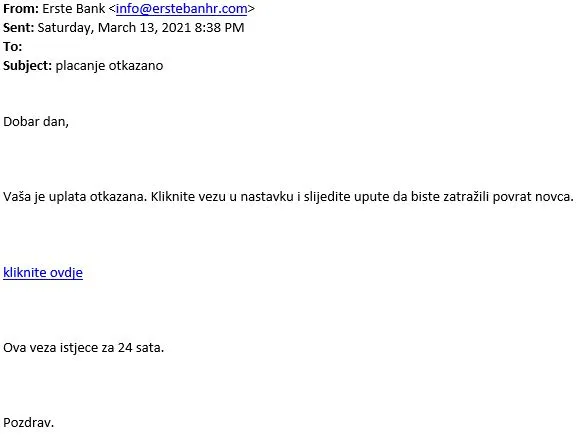The width and height of the screenshot is (583, 436).
Task: Click the 'March 13, 2021' date text
Action: pyautogui.click(x=144, y=28)
